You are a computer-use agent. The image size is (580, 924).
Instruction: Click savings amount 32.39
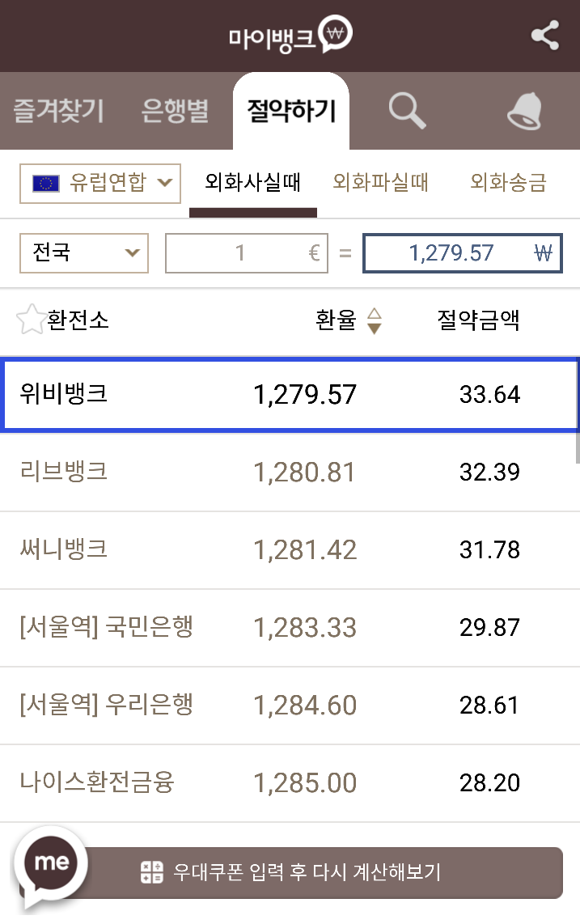pyautogui.click(x=490, y=473)
